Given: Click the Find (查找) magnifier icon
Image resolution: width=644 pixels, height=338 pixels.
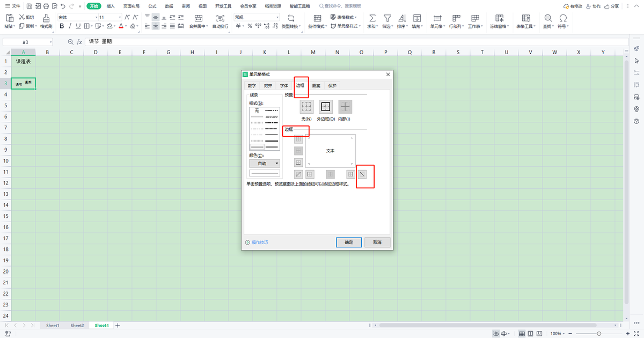Looking at the screenshot, I should click(547, 18).
